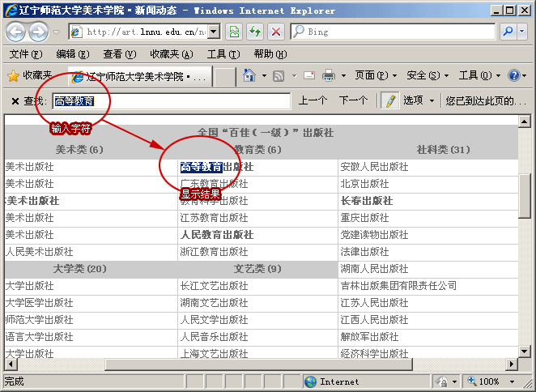Click the Refresh page icon
This screenshot has height=392, width=536.
point(255,32)
